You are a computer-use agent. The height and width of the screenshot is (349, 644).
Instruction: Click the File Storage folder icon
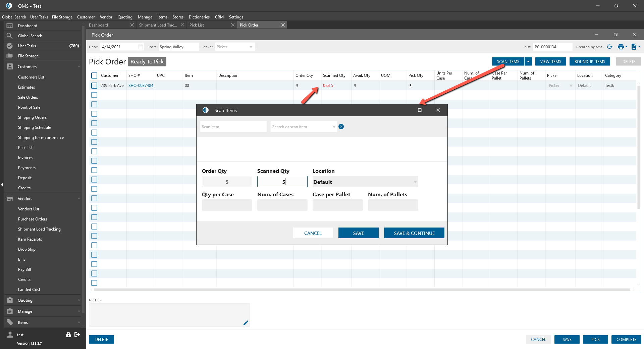point(10,56)
